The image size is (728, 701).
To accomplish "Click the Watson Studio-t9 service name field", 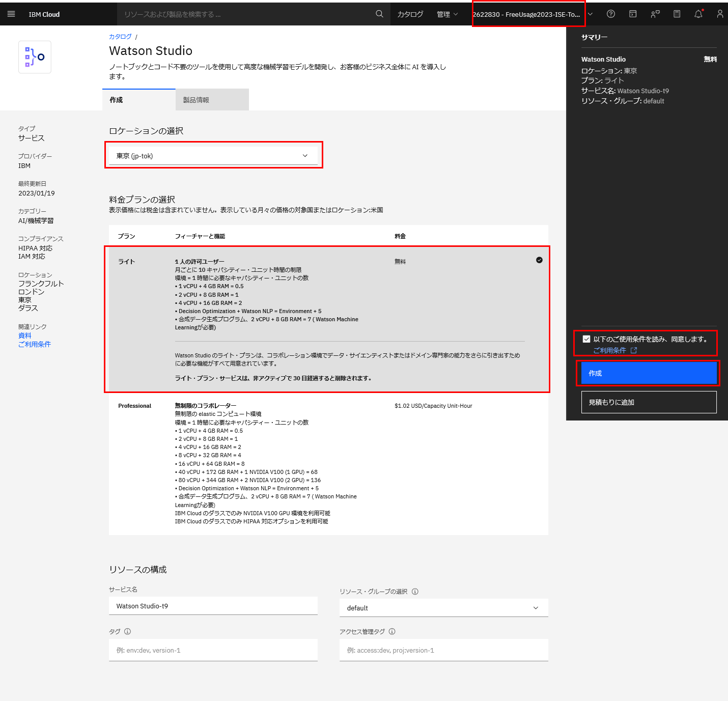I will click(213, 606).
